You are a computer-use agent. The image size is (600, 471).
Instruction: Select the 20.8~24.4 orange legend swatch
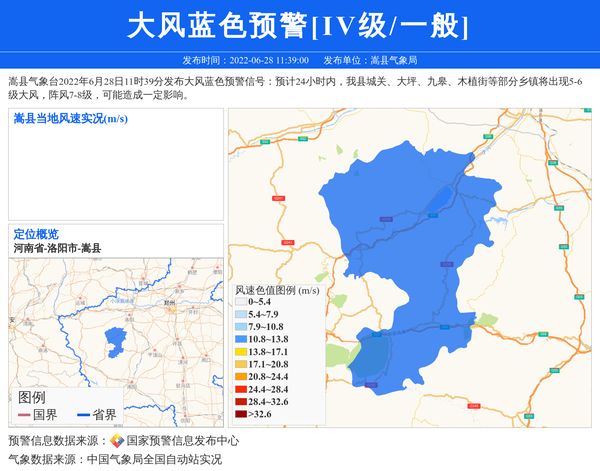pos(240,376)
